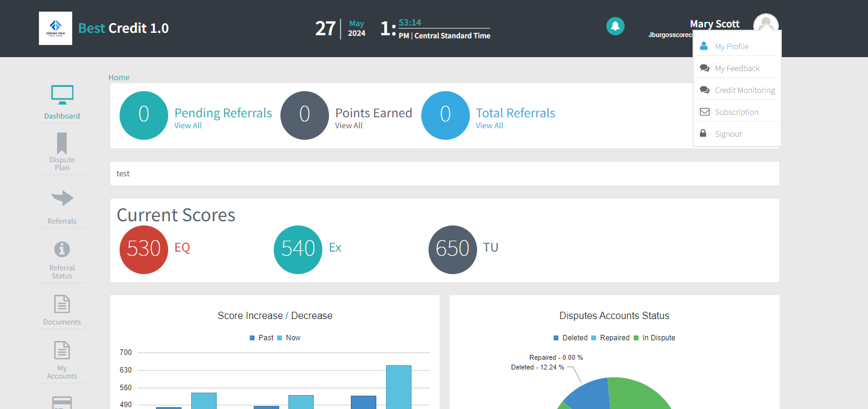Click the Central Standard Time text

[452, 36]
